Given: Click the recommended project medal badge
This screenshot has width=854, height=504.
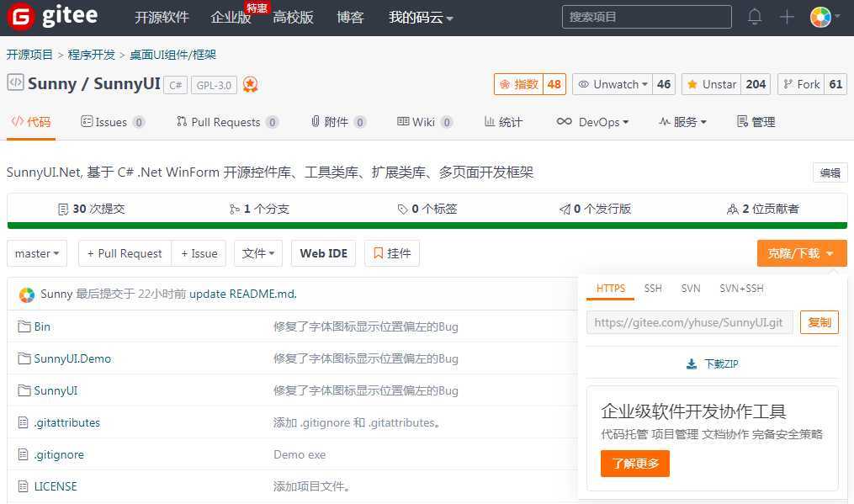Looking at the screenshot, I should 250,84.
